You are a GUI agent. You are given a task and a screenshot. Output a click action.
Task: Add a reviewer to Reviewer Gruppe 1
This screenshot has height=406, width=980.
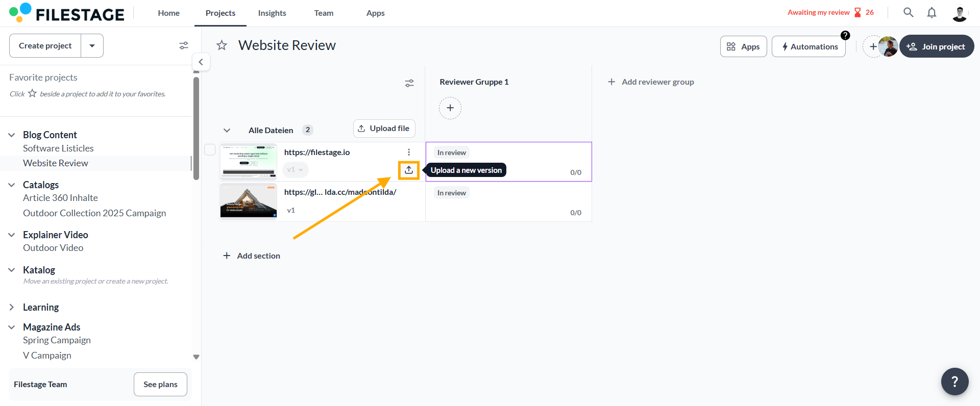tap(450, 108)
